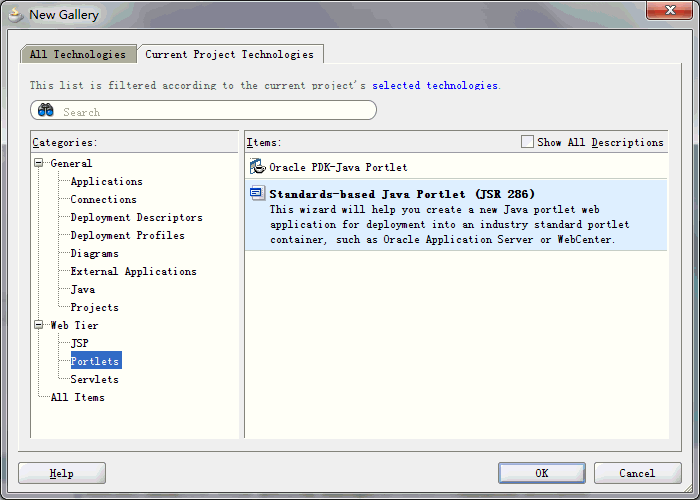
Task: Collapse the Web Tier category node
Action: pos(39,325)
